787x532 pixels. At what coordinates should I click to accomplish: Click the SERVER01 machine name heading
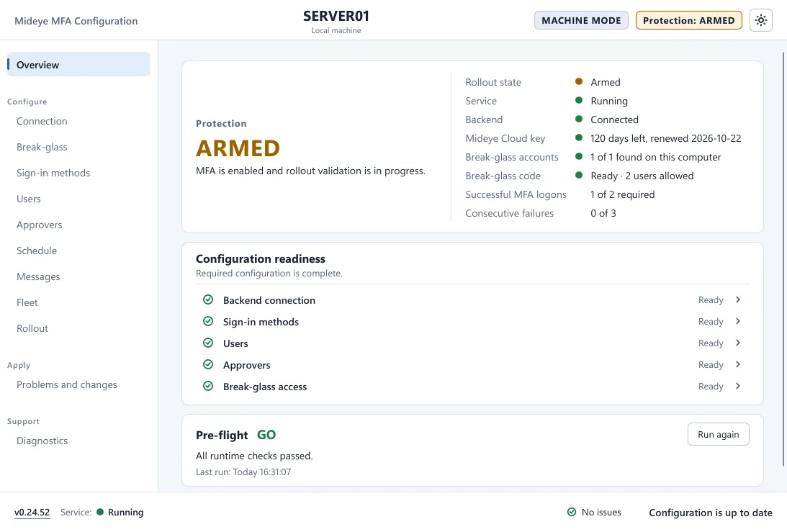tap(336, 16)
